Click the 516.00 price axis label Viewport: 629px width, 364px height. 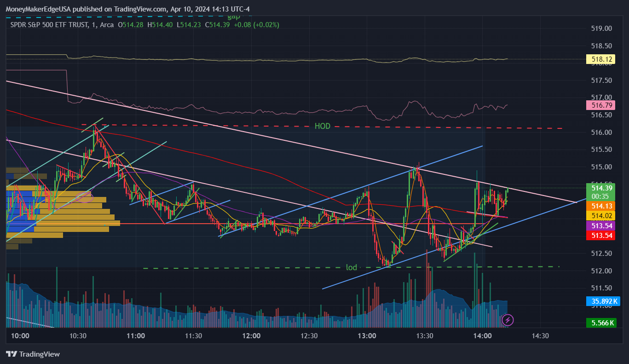[x=601, y=132]
